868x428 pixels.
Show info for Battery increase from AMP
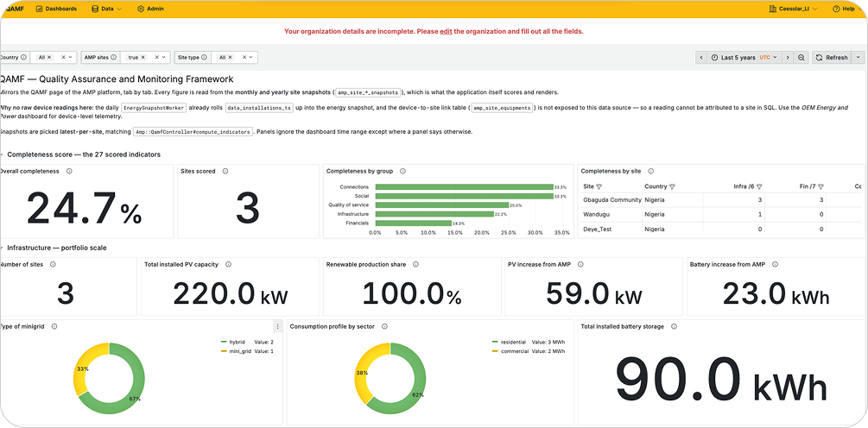pos(775,265)
